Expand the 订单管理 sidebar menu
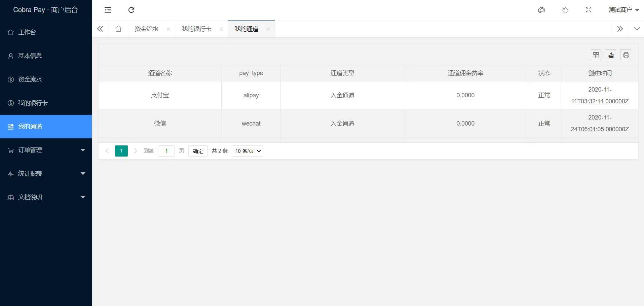Viewport: 644px width, 306px height. coord(30,150)
